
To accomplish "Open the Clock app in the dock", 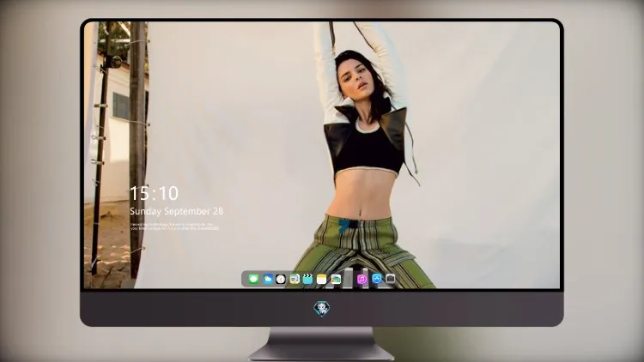I will click(281, 280).
